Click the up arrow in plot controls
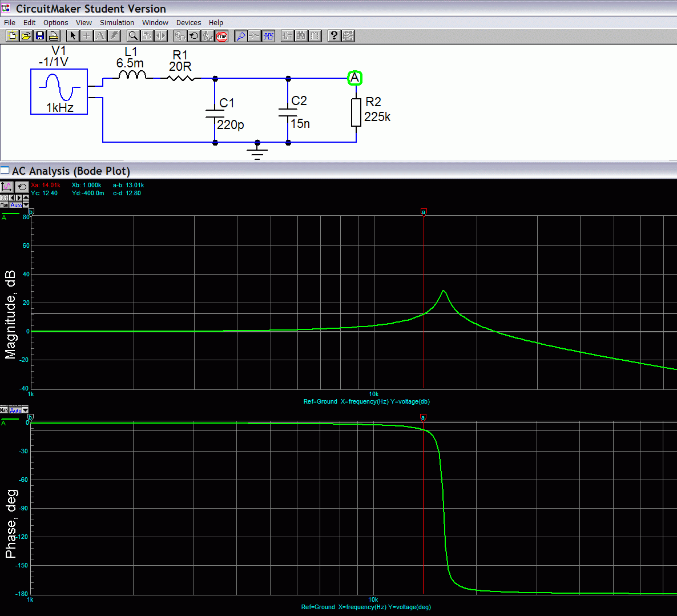The image size is (677, 616). pyautogui.click(x=26, y=198)
